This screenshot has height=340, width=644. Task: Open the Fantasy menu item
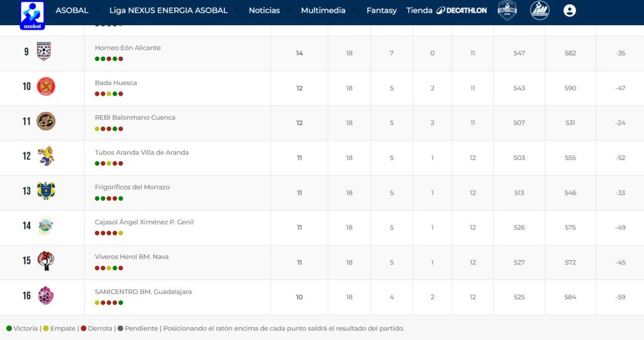pyautogui.click(x=382, y=11)
